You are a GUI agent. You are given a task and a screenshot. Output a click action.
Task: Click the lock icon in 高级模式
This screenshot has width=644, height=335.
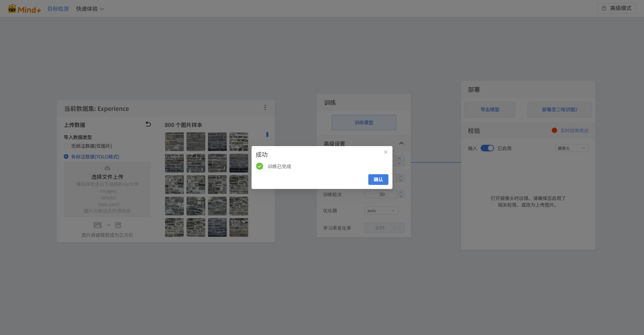coord(604,8)
